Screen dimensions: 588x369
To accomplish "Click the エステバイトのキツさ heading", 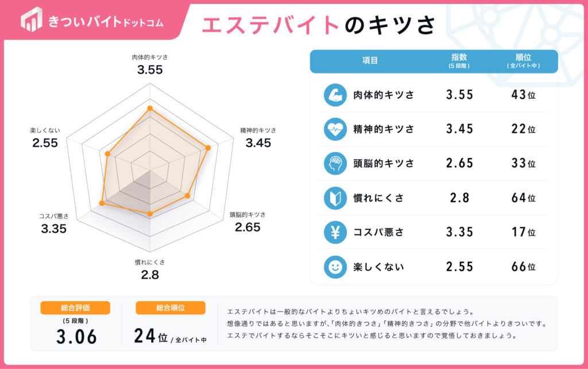I will tap(319, 25).
